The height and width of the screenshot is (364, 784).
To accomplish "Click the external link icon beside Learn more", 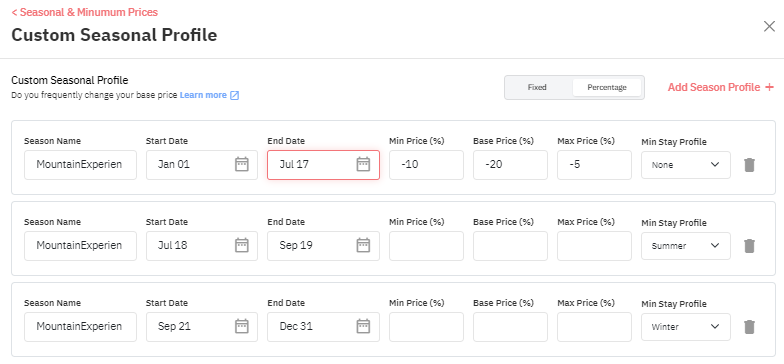I will [234, 95].
